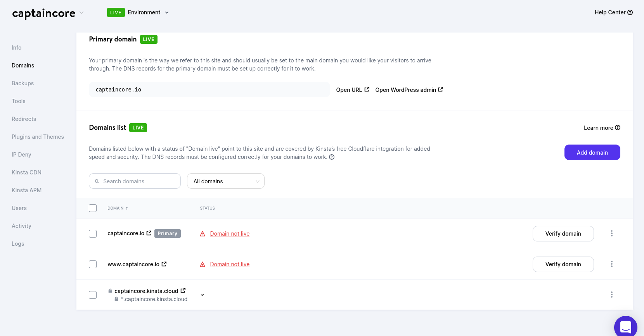
Task: Open kebab menu for captaincore.io row
Action: coord(612,233)
